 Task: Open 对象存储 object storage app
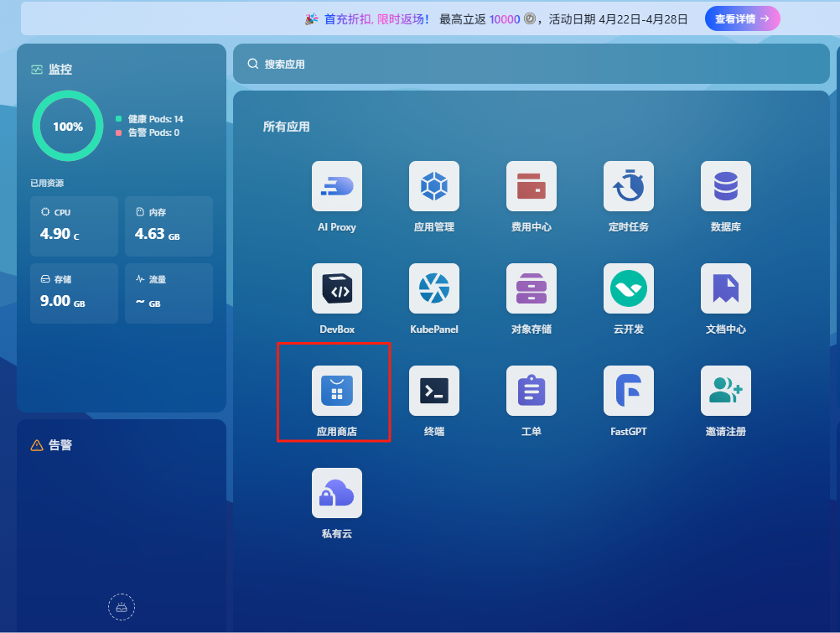coord(531,288)
